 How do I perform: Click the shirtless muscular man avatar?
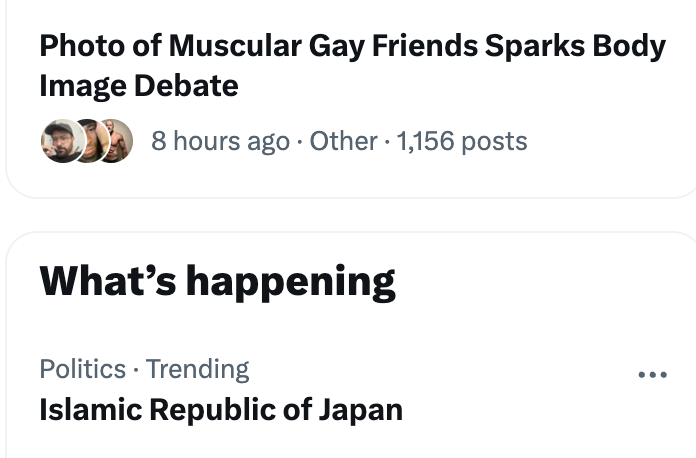117,141
